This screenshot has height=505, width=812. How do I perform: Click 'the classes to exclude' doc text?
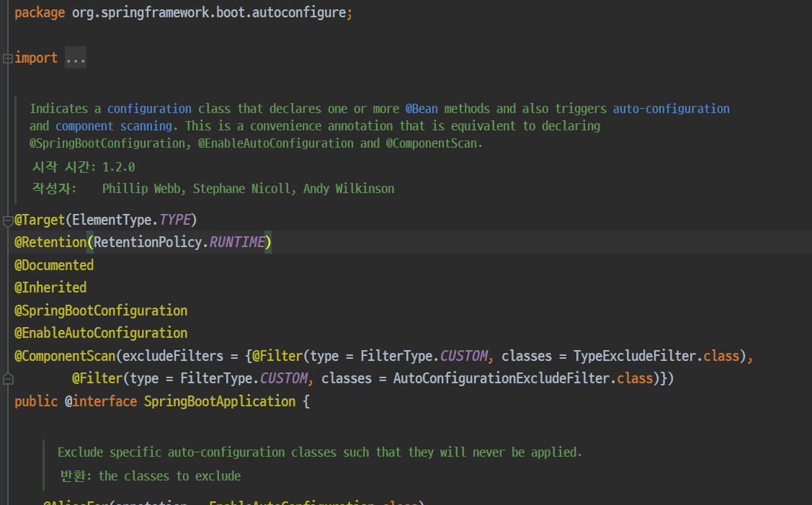pos(169,476)
